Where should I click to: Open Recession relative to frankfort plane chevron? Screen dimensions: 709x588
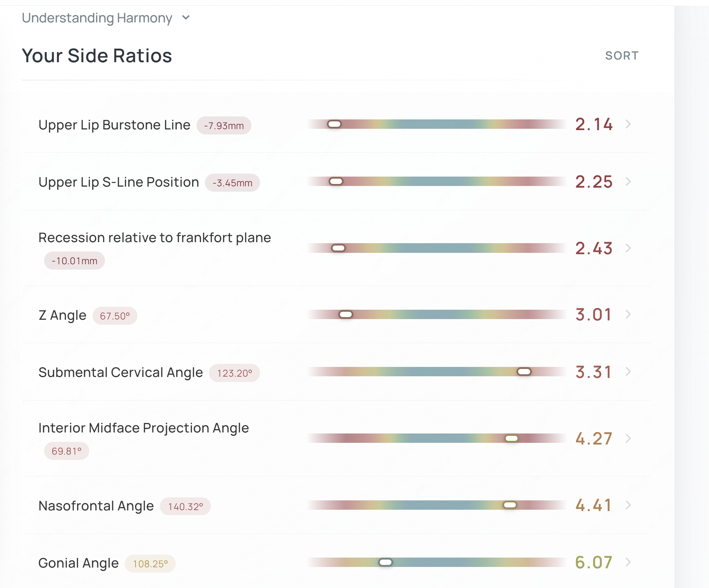(628, 248)
